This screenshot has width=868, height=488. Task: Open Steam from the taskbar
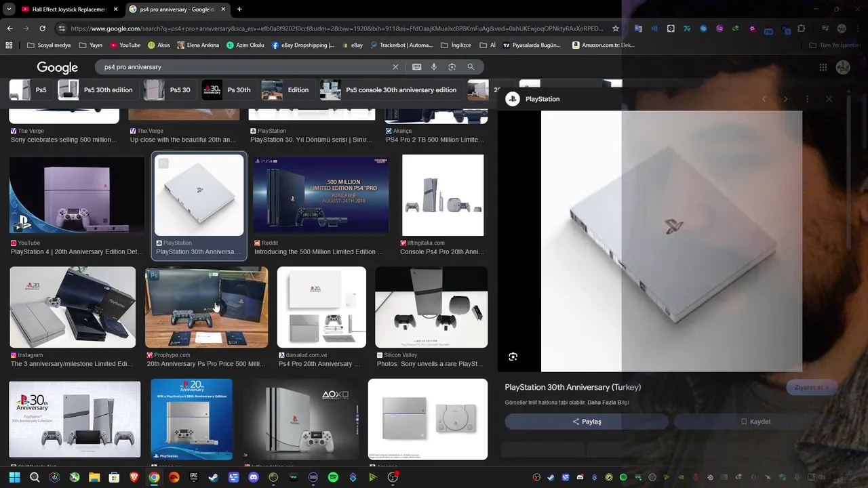[214, 477]
